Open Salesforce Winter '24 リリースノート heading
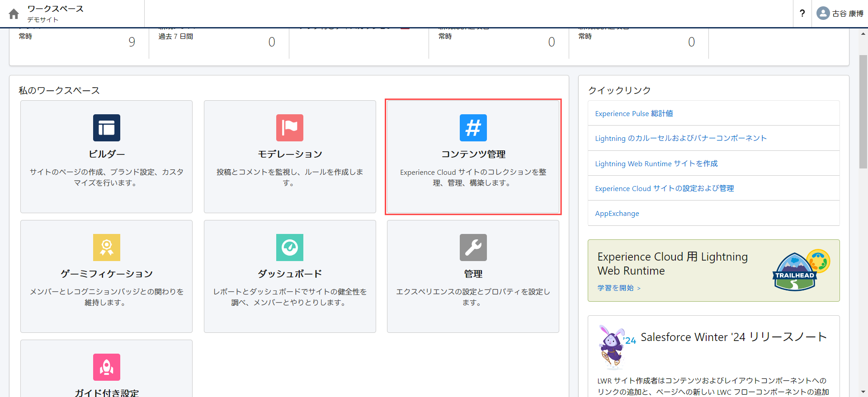 [x=734, y=337]
